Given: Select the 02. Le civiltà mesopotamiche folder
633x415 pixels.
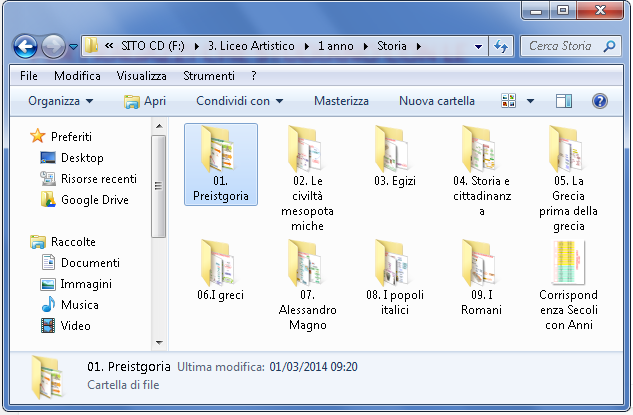Looking at the screenshot, I should (307, 178).
